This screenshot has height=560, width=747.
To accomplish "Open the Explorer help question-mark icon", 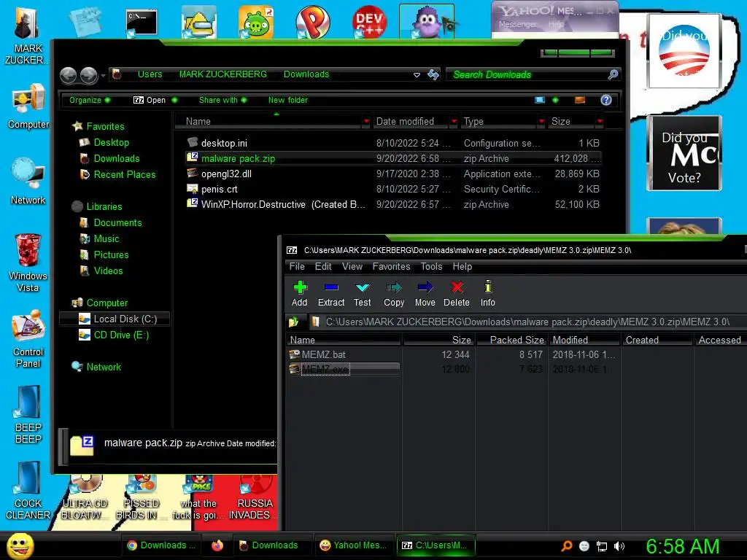I will (606, 100).
